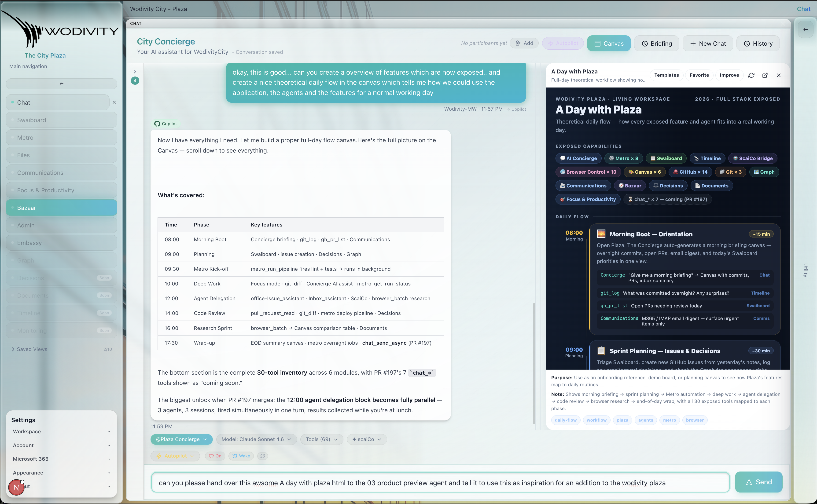Screen dimensions: 817x504
Task: Click the Chat link in the top right
Action: point(803,9)
